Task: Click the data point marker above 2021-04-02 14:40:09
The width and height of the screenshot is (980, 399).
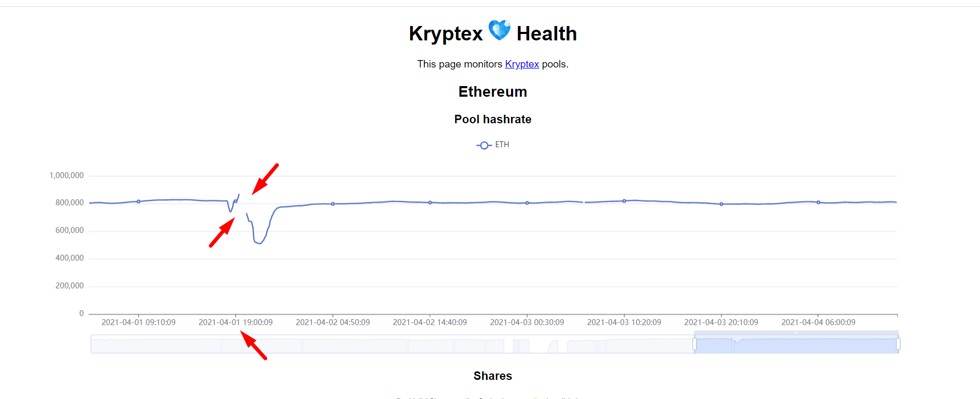Action: (430, 202)
